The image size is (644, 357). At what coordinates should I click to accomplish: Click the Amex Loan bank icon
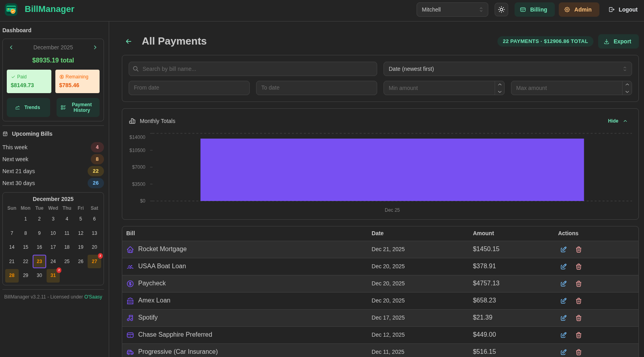click(130, 301)
